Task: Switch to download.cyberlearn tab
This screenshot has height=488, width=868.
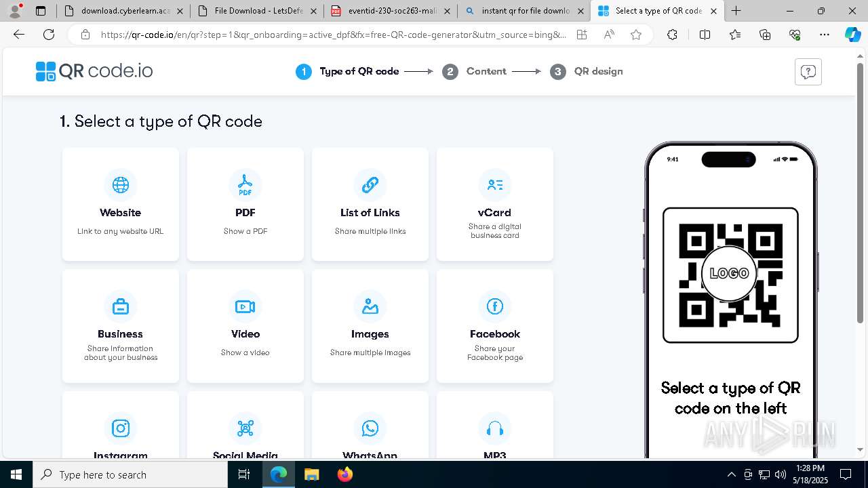Action: [123, 11]
